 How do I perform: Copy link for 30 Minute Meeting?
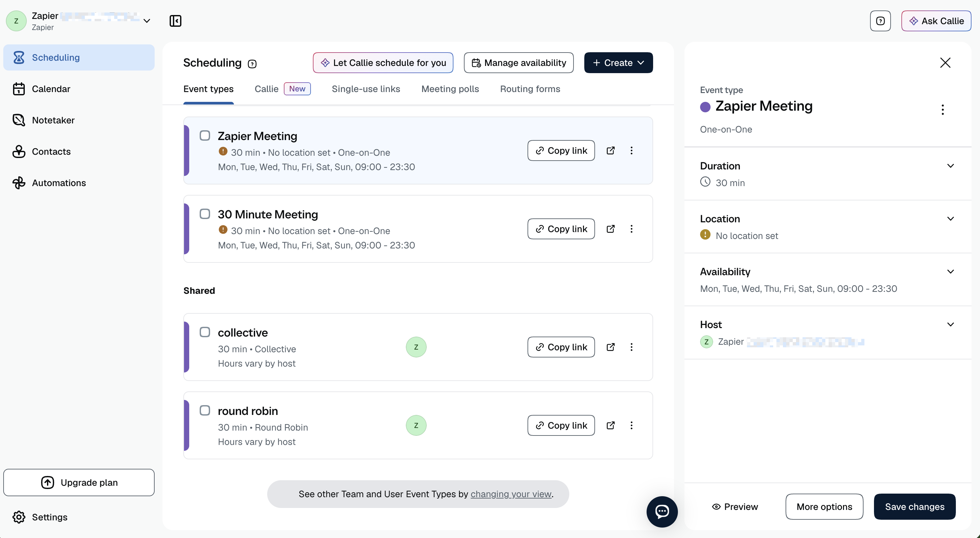pos(561,229)
